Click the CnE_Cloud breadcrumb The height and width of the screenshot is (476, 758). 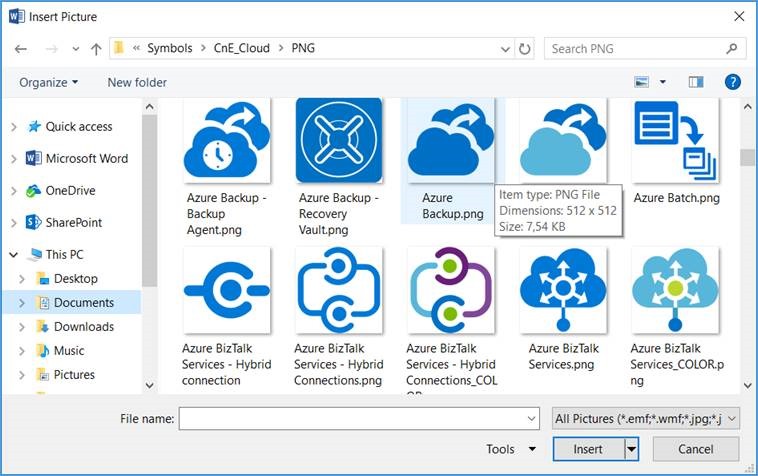[x=242, y=48]
